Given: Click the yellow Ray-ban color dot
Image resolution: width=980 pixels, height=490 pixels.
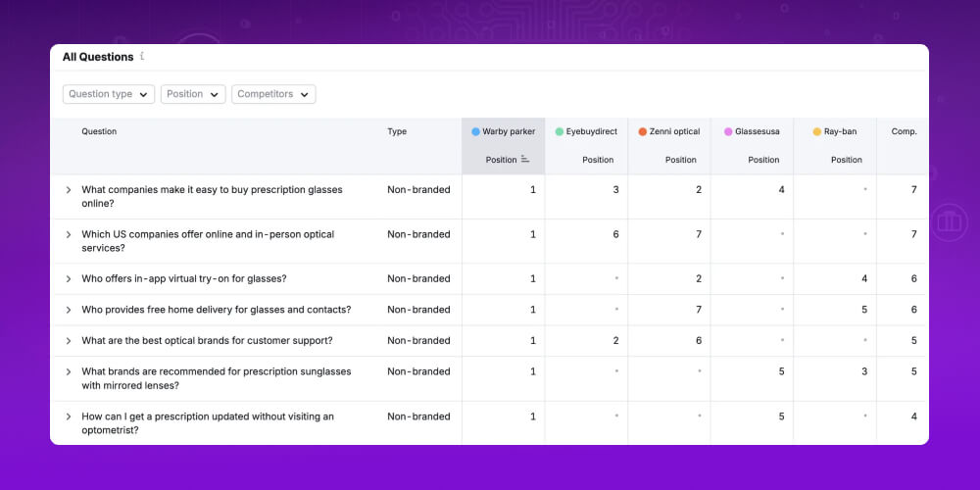Looking at the screenshot, I should click(x=816, y=131).
